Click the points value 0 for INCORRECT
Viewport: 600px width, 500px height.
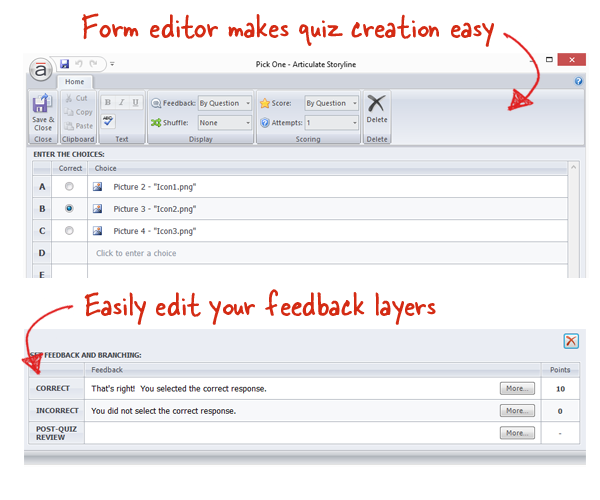560,411
